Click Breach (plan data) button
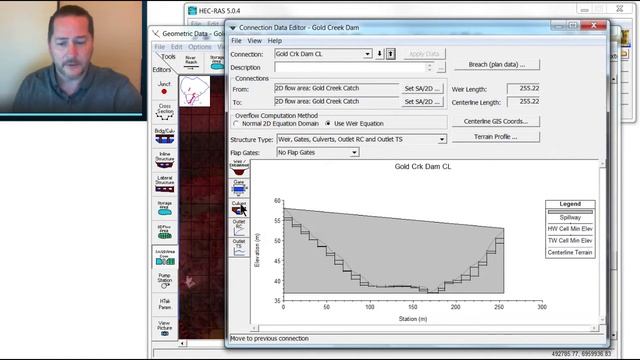Screen dimensions: 640x360 [x=497, y=64]
